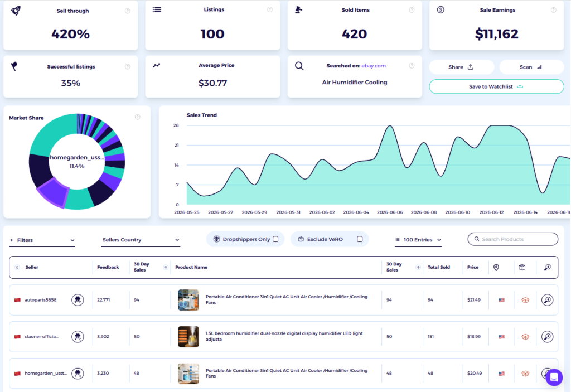Click the location pin column header icon
Viewport: 571px width, 392px height.
[x=496, y=268]
